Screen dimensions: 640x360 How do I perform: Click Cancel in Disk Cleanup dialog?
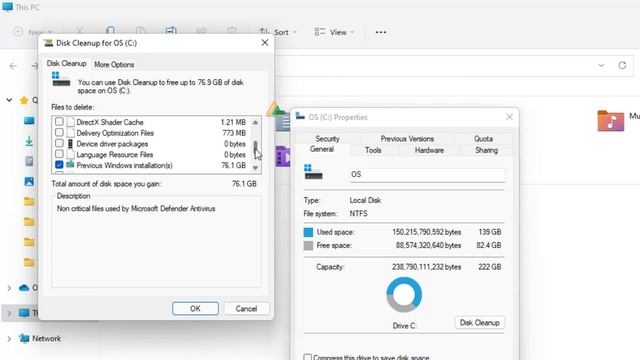point(246,309)
